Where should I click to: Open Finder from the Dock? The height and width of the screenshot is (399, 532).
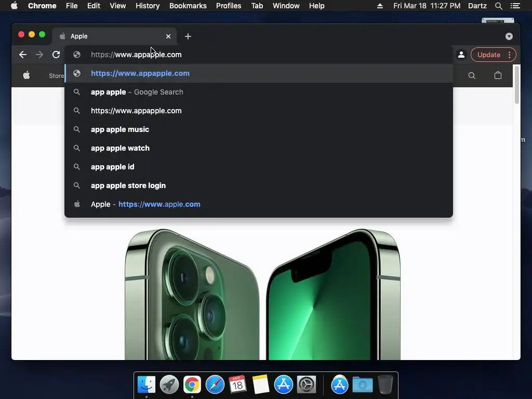(146, 384)
